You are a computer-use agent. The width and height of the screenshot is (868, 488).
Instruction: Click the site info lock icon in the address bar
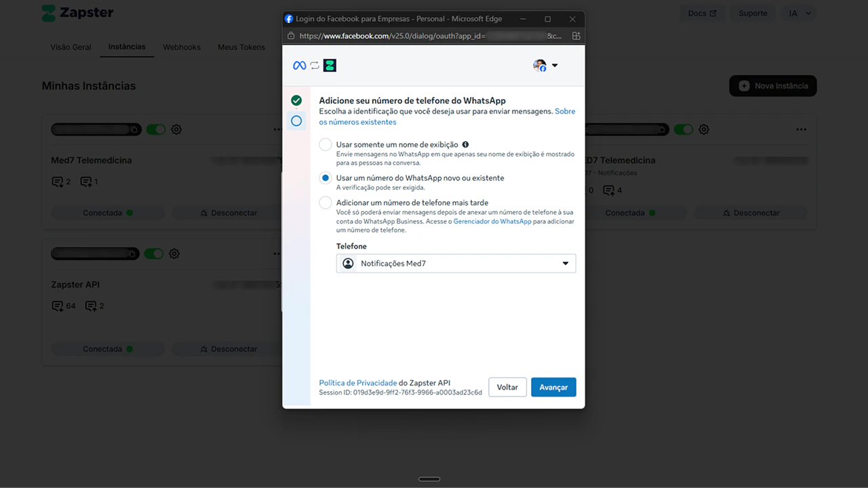[x=291, y=36]
